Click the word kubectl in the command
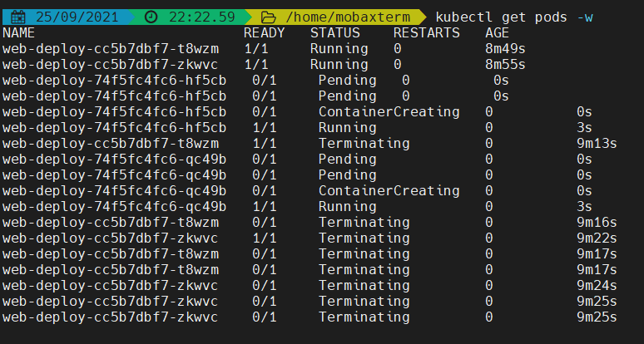 464,17
